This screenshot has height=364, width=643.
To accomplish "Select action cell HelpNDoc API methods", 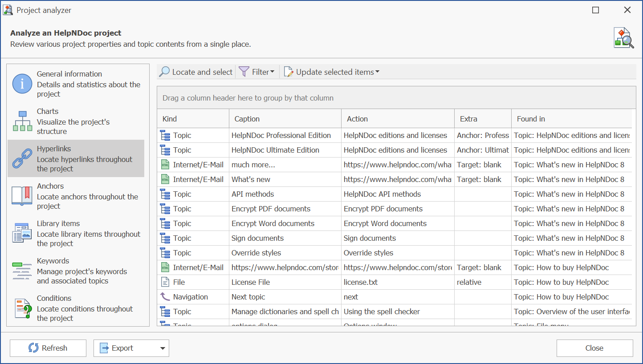I will 398,194.
